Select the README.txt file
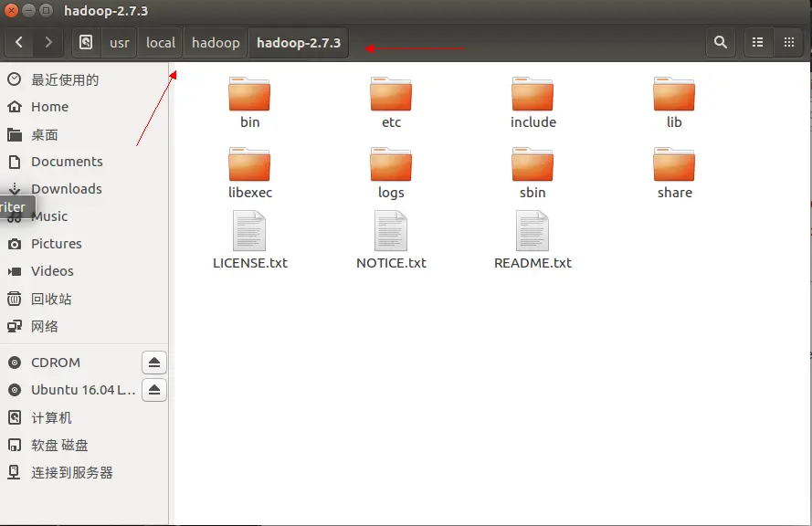The width and height of the screenshot is (812, 526). 533,239
